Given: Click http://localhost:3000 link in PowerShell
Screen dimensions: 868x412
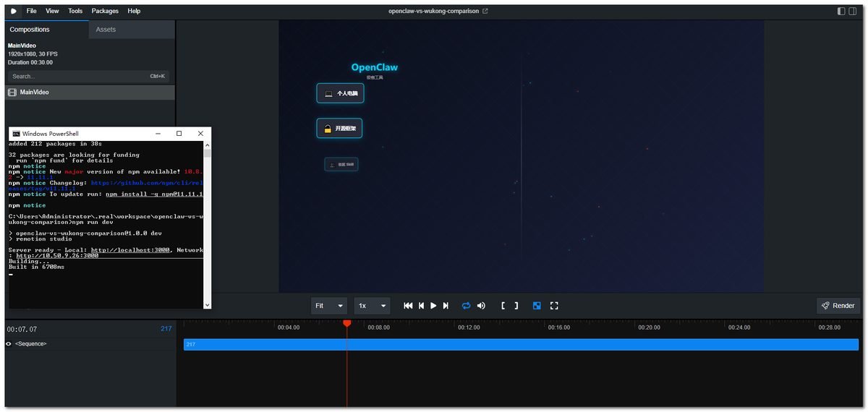Looking at the screenshot, I should (x=131, y=250).
